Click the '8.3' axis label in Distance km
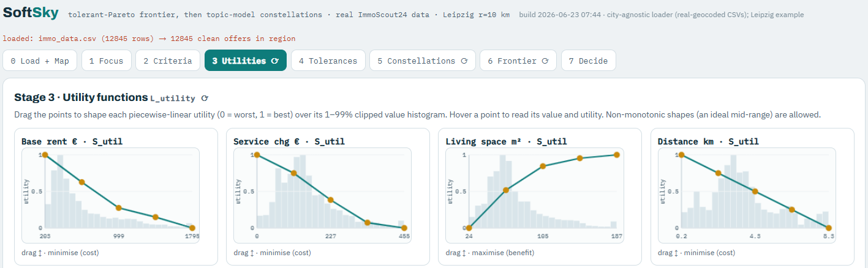The image size is (868, 268). coord(828,236)
